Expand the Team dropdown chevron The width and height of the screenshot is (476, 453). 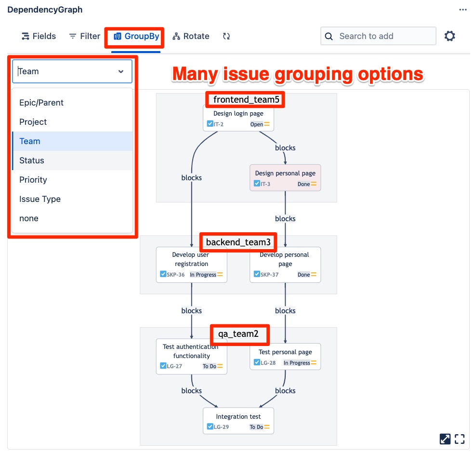pyautogui.click(x=120, y=71)
